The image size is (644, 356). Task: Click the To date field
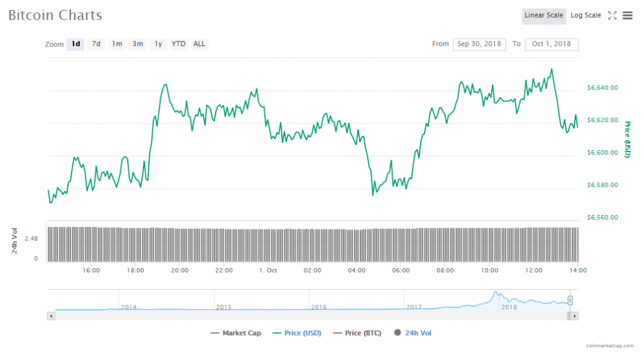coord(551,44)
